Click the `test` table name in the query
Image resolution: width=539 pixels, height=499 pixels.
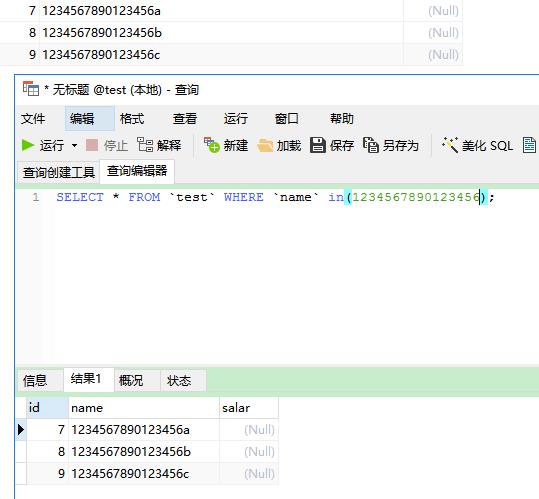tap(192, 197)
